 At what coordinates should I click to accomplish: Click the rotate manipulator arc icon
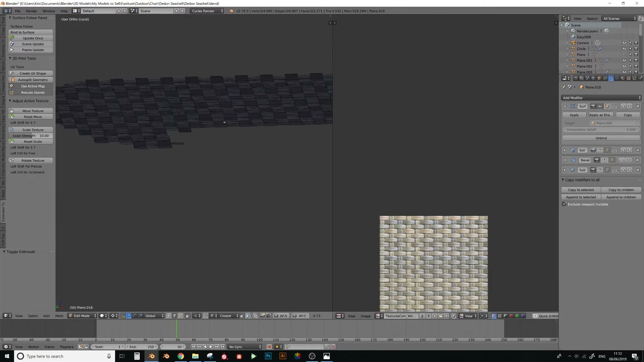135,316
